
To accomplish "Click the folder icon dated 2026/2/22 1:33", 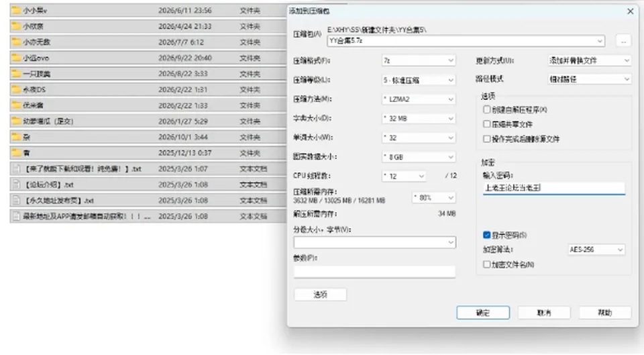I will 16,105.
